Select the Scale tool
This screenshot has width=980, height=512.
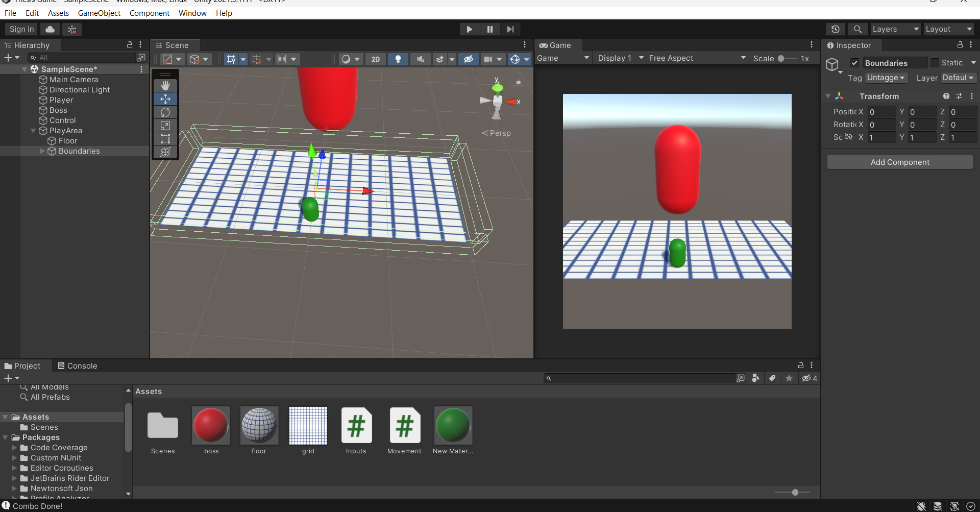pos(165,126)
